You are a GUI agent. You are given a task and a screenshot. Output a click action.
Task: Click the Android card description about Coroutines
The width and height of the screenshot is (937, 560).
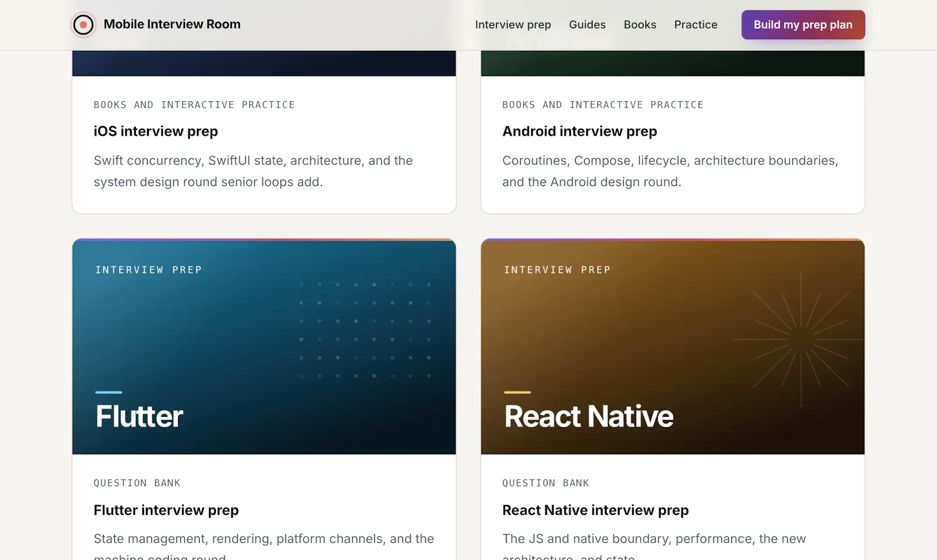(670, 171)
